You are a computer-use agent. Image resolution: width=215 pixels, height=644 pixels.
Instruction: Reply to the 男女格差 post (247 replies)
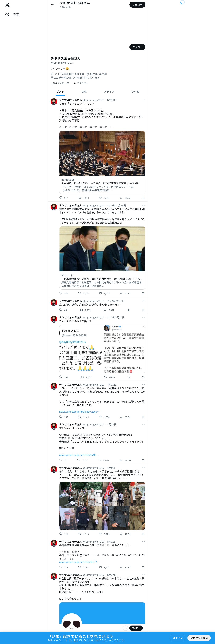click(61, 198)
